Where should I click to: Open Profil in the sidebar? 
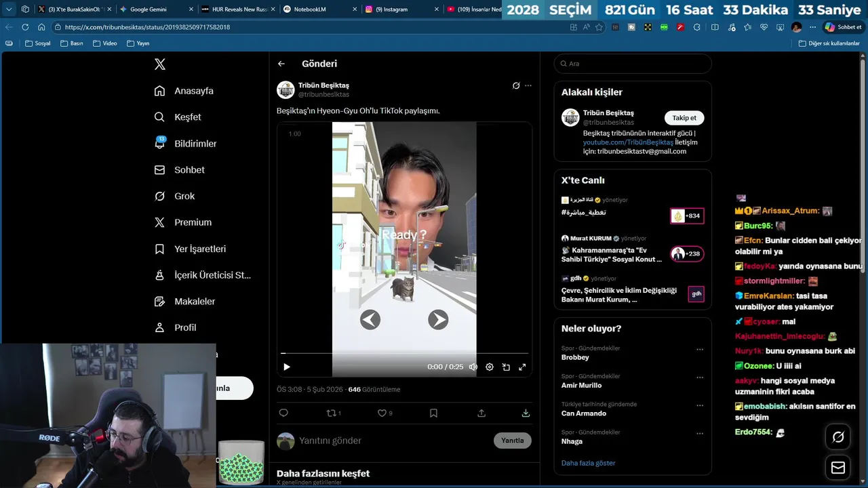click(175, 327)
